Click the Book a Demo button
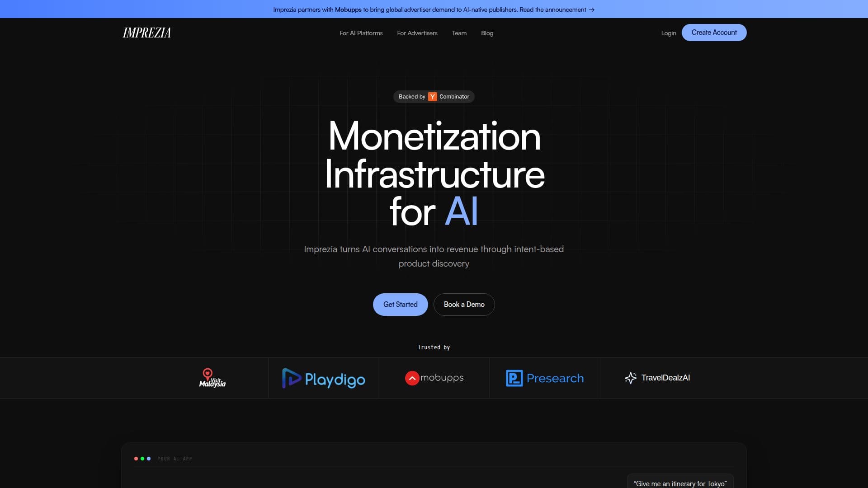 (464, 305)
